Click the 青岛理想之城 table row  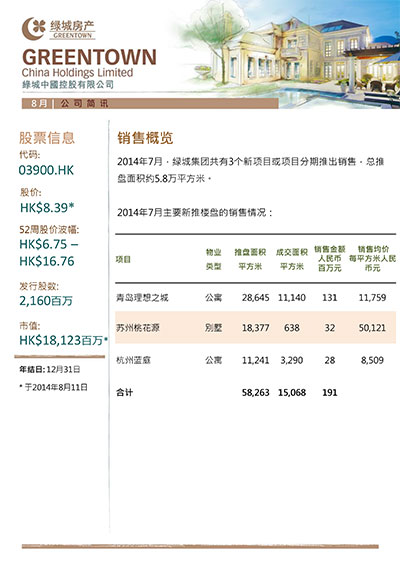[256, 298]
